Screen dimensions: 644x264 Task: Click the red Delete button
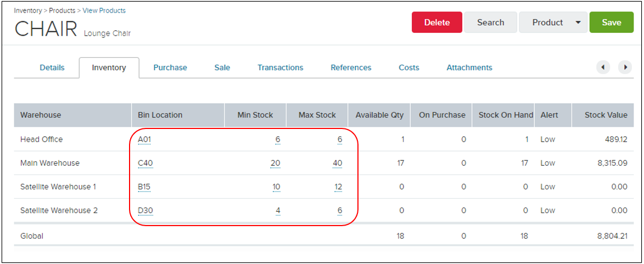tap(437, 23)
